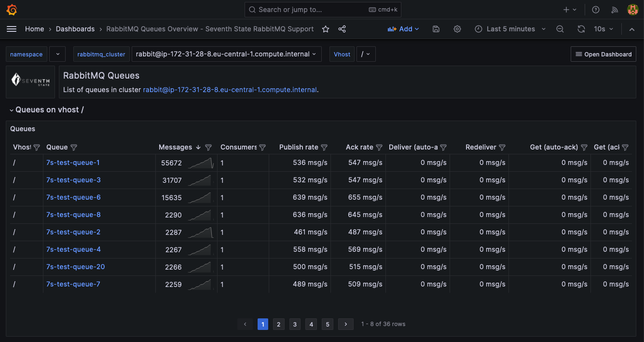Open the 10s refresh interval dropdown

pos(603,29)
